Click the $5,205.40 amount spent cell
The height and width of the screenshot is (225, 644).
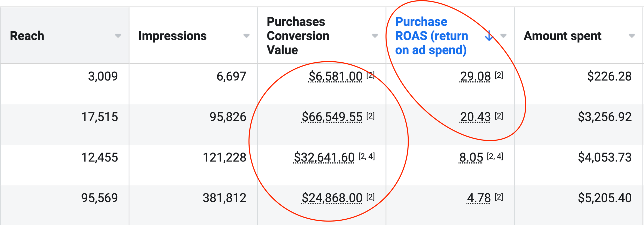[605, 198]
